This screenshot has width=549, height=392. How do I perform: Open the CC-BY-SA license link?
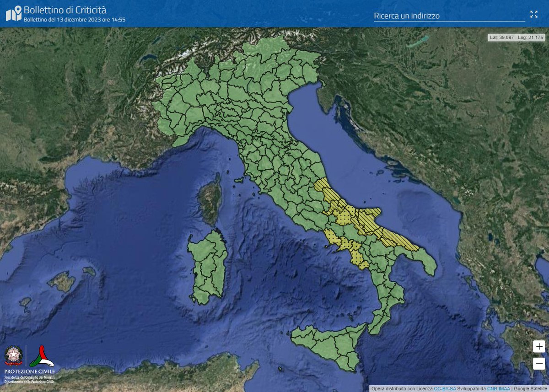445,388
